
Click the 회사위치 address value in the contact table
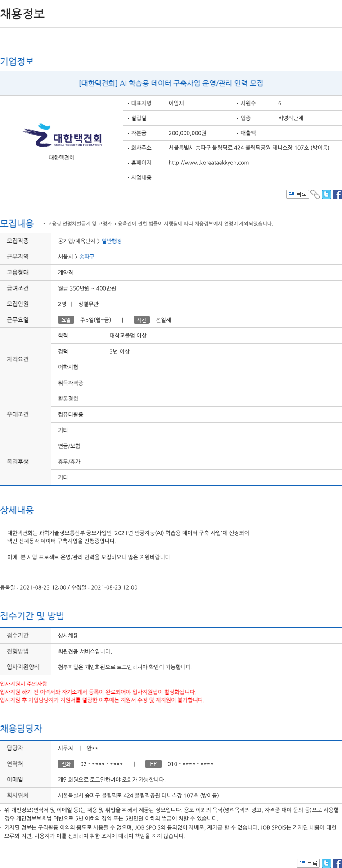tap(139, 795)
